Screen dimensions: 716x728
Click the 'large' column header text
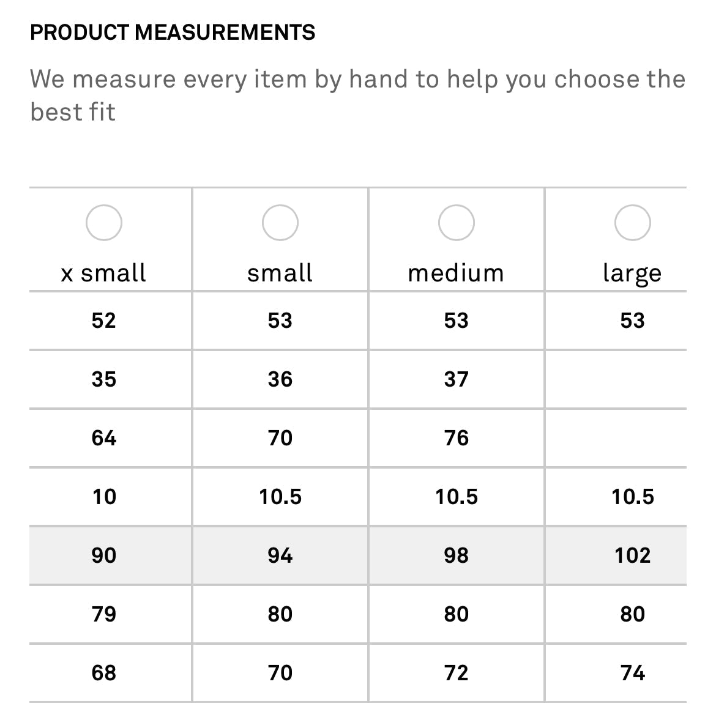click(633, 273)
